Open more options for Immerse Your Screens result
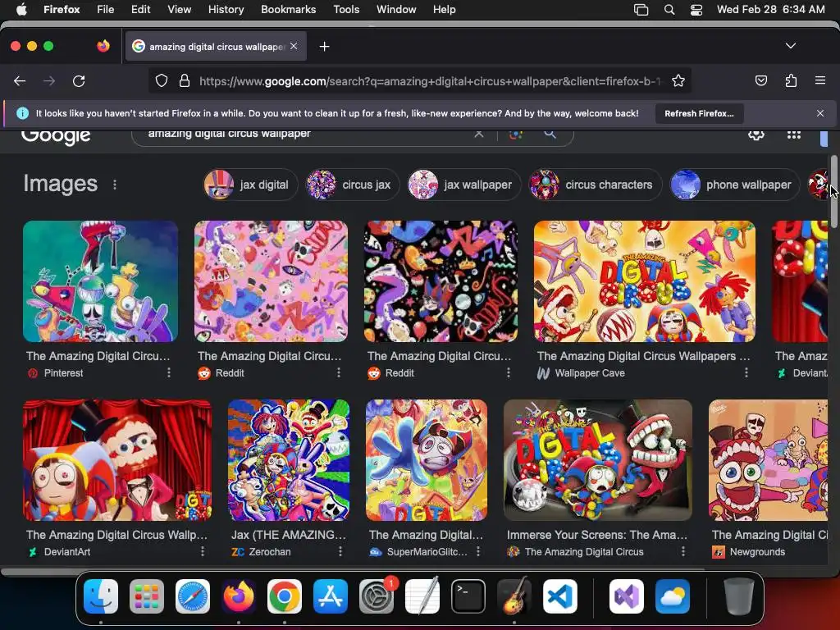This screenshot has width=840, height=630. point(683,551)
